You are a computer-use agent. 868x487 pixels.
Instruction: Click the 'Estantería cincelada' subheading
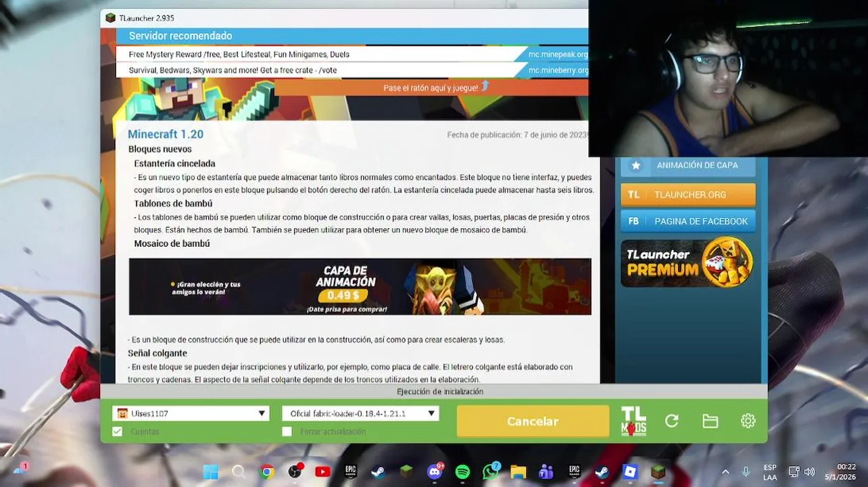pos(174,164)
